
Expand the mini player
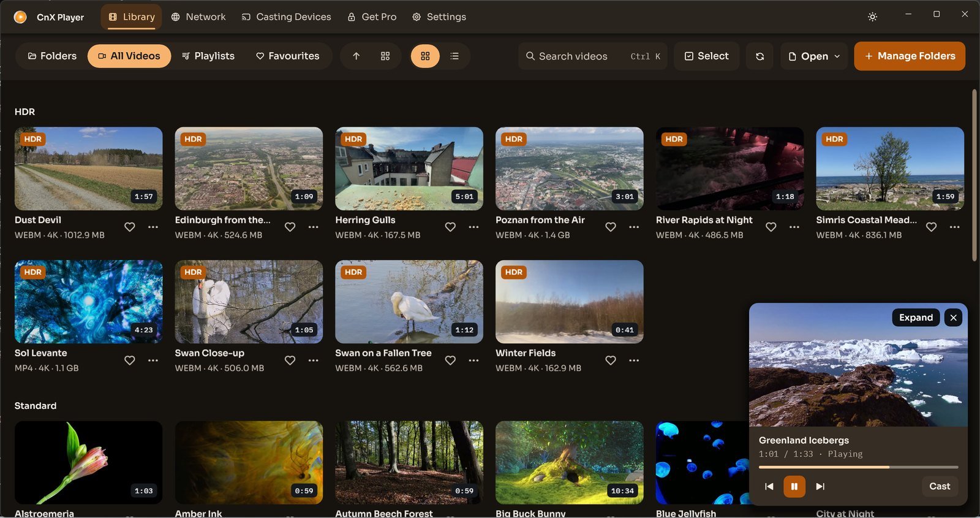click(x=916, y=318)
